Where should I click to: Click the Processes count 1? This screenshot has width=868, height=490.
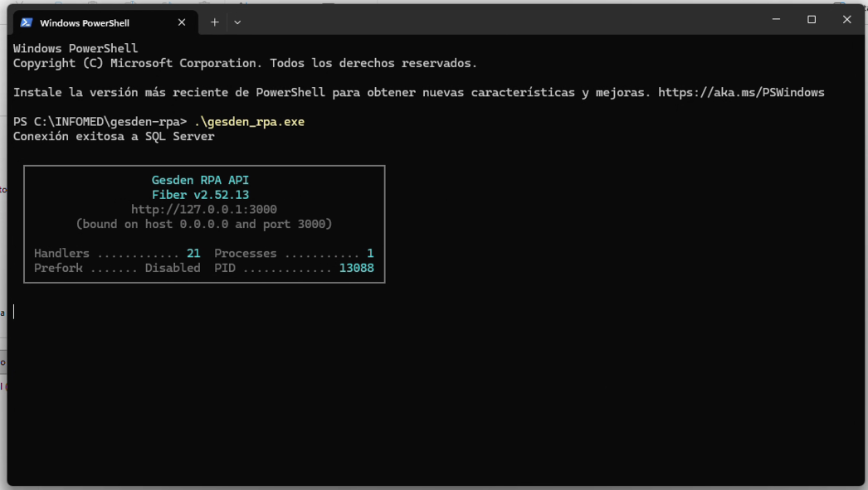[x=370, y=254]
